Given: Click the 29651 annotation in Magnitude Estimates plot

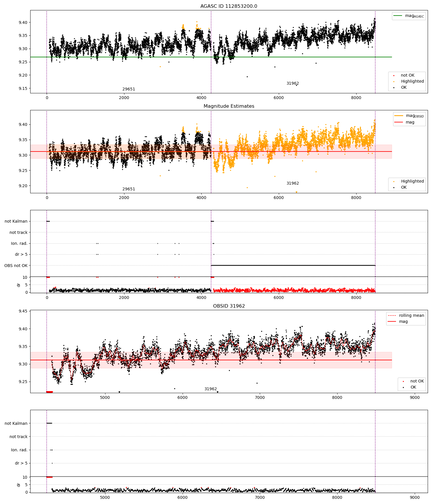Looking at the screenshot, I should [x=129, y=189].
